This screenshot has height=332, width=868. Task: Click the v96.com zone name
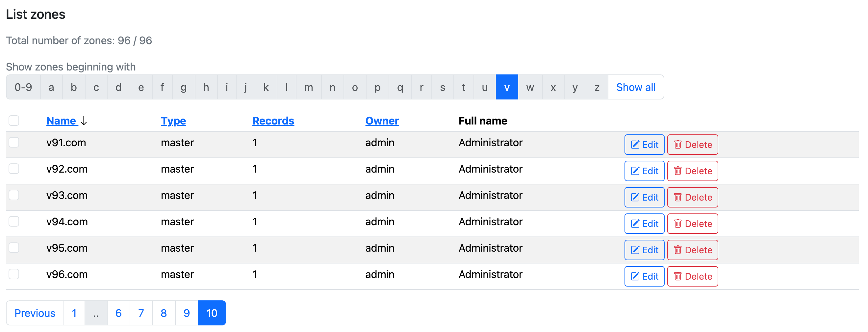(x=67, y=274)
